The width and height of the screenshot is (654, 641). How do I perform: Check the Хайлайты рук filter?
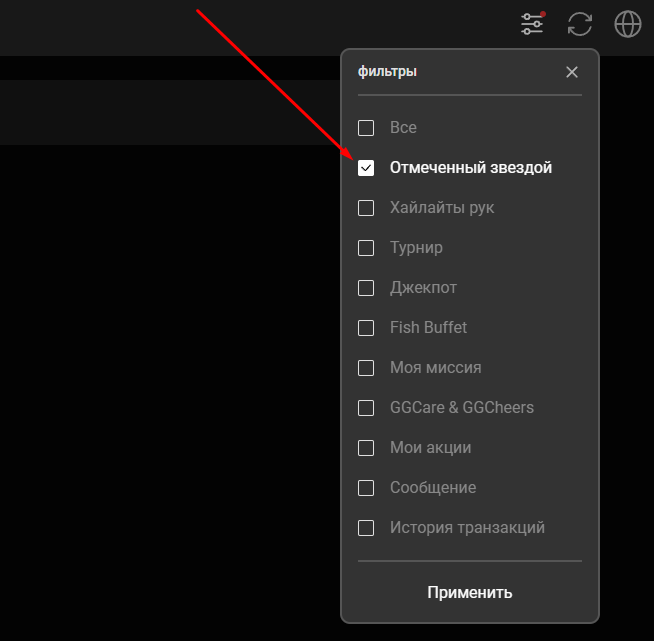point(366,208)
